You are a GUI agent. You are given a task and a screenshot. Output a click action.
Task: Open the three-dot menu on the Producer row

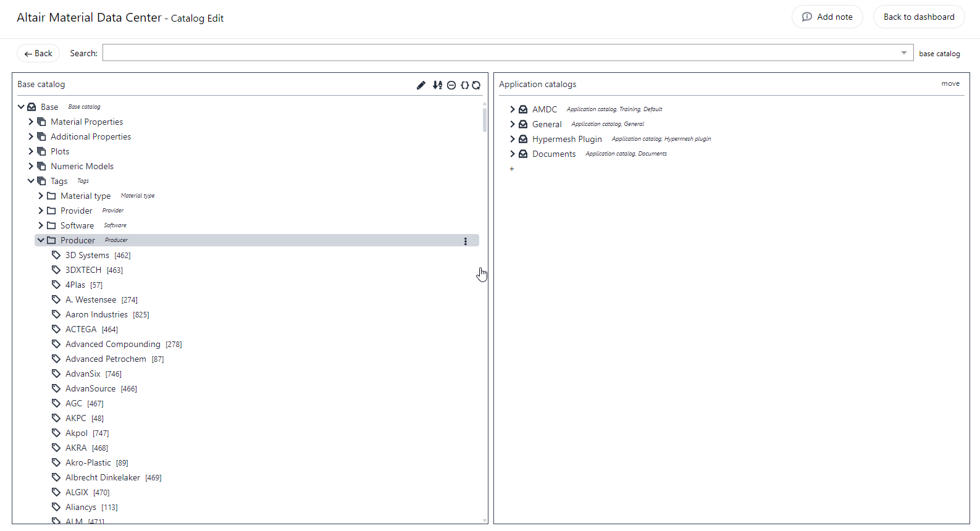click(466, 241)
